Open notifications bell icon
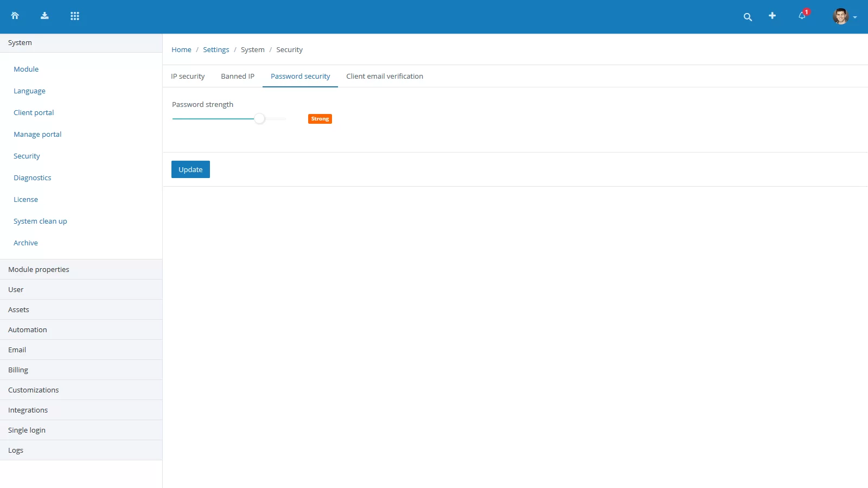Viewport: 868px width, 488px height. click(802, 16)
